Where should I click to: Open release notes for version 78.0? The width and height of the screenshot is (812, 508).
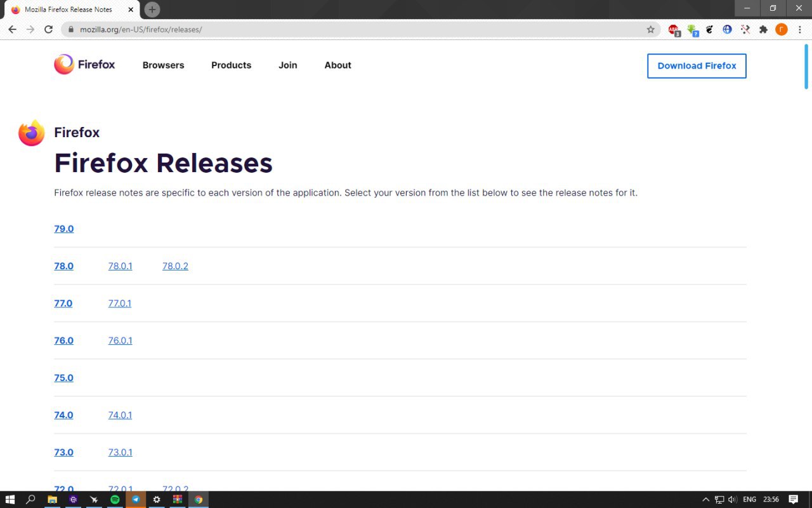[63, 266]
